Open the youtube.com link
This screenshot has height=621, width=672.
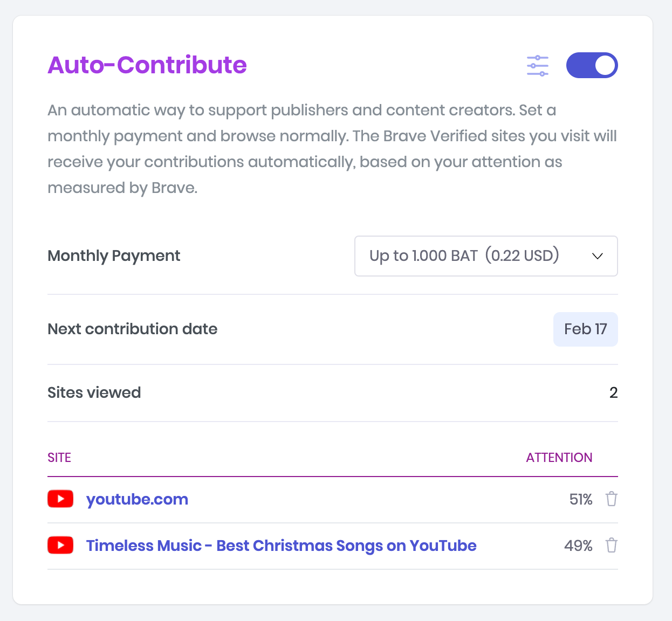coord(137,499)
